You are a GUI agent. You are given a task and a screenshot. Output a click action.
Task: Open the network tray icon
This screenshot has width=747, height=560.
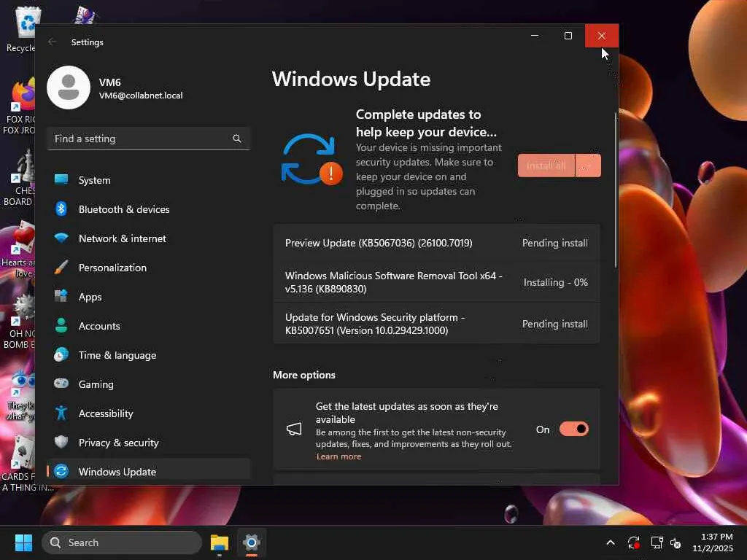(x=657, y=542)
